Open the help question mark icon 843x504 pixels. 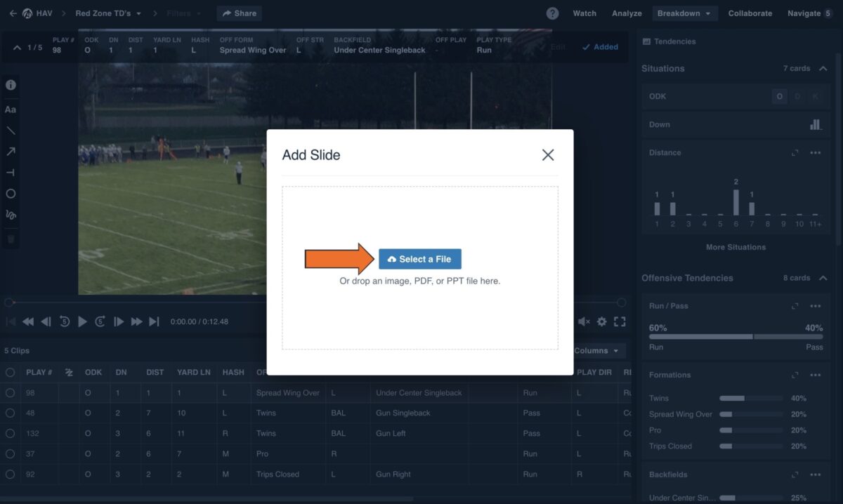(x=554, y=13)
